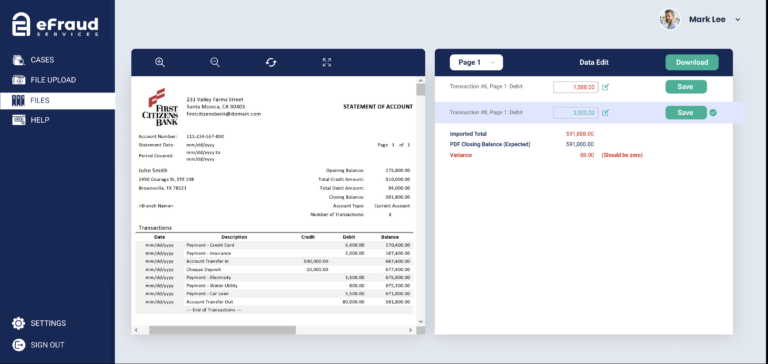768x364 pixels.
Task: Save the Transaction #6 debit value
Action: (x=686, y=87)
